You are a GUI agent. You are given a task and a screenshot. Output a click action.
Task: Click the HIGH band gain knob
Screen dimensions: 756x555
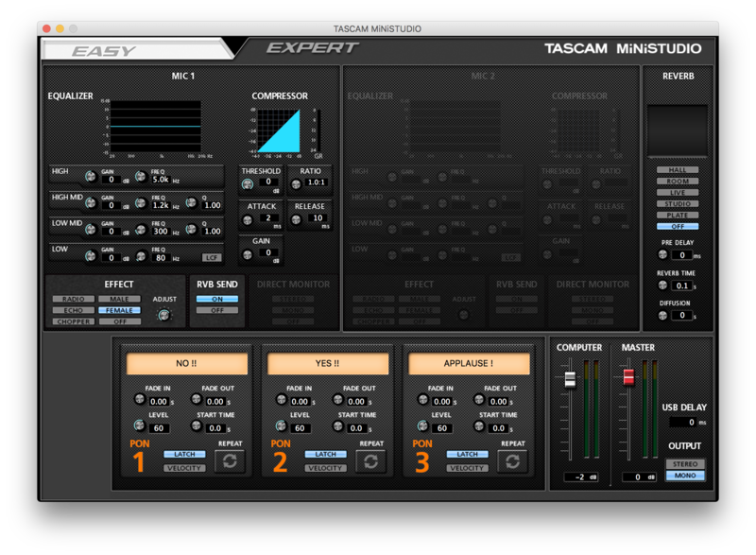tap(91, 178)
